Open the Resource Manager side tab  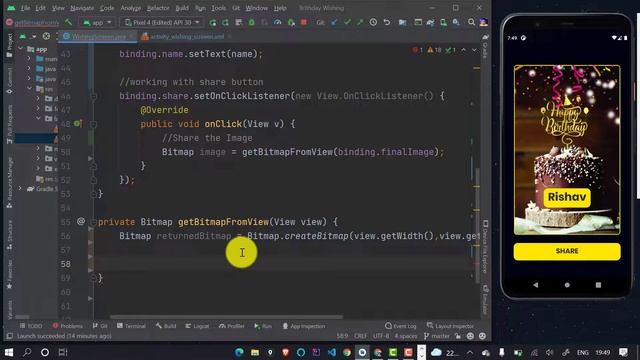coord(9,182)
